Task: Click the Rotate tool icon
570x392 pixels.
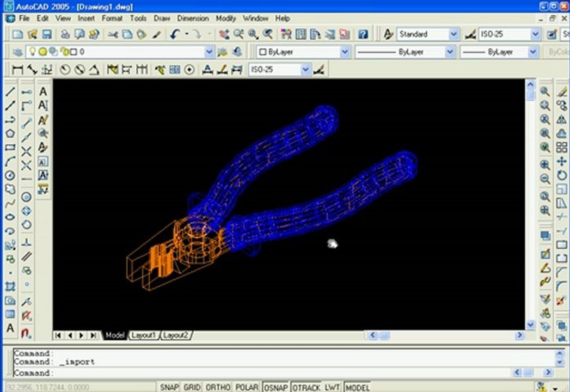Action: coord(562,175)
